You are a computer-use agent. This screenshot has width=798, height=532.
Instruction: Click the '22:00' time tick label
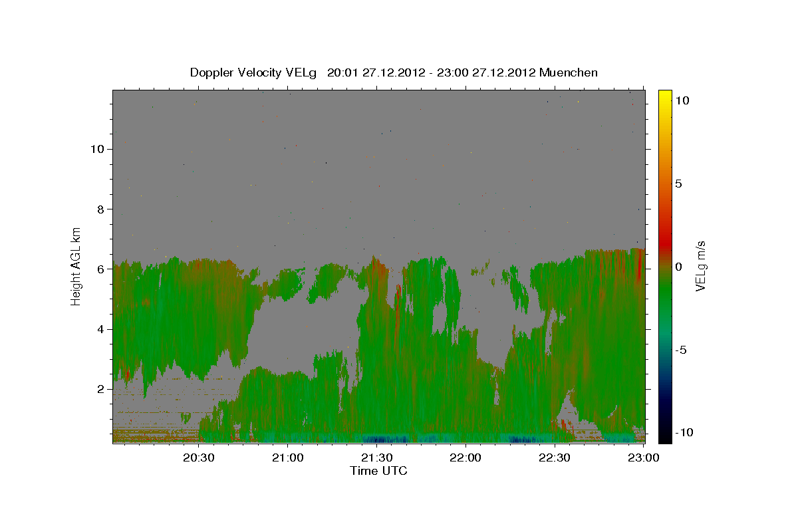pyautogui.click(x=465, y=458)
